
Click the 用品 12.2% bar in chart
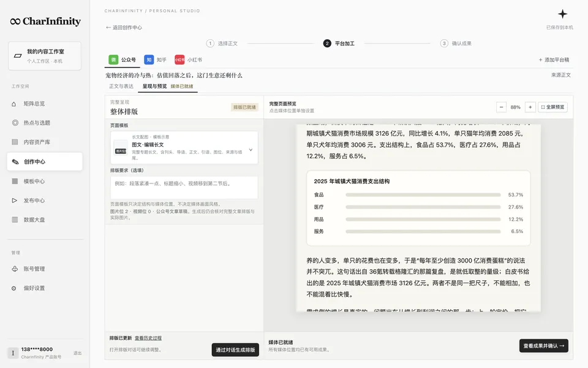coord(423,220)
